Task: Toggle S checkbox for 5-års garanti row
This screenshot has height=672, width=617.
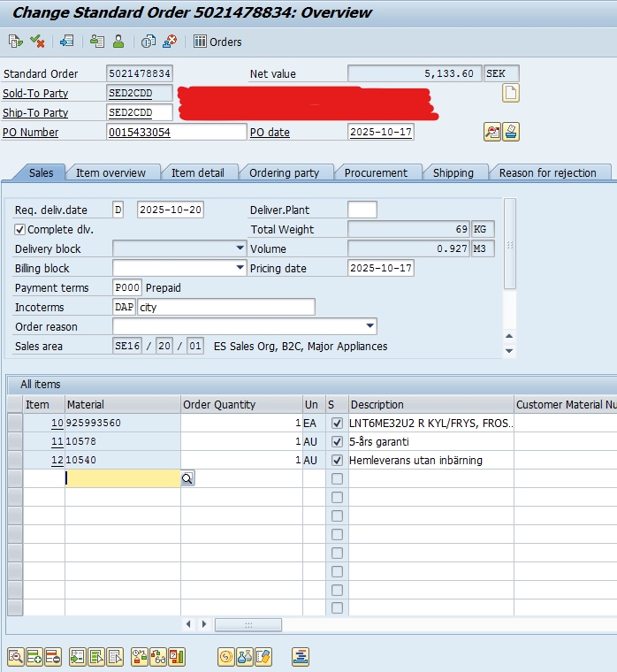Action: click(x=337, y=441)
